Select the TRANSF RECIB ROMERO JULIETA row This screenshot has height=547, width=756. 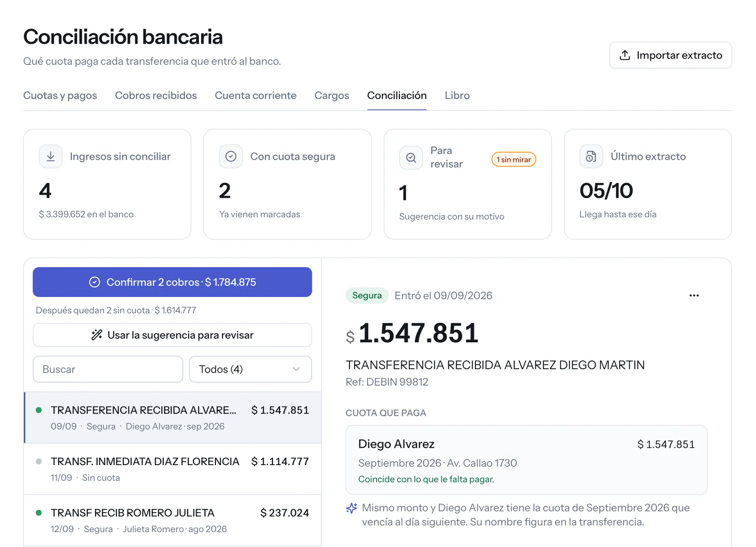coord(173,520)
